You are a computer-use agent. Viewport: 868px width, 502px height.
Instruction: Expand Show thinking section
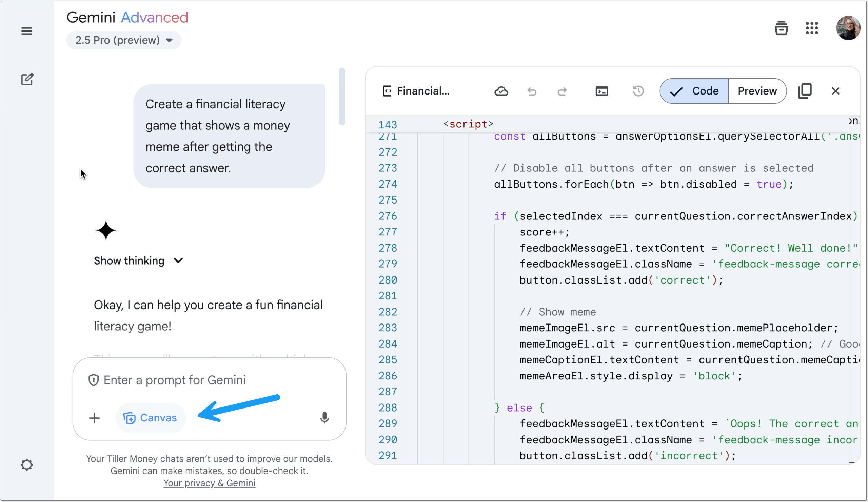pyautogui.click(x=138, y=261)
